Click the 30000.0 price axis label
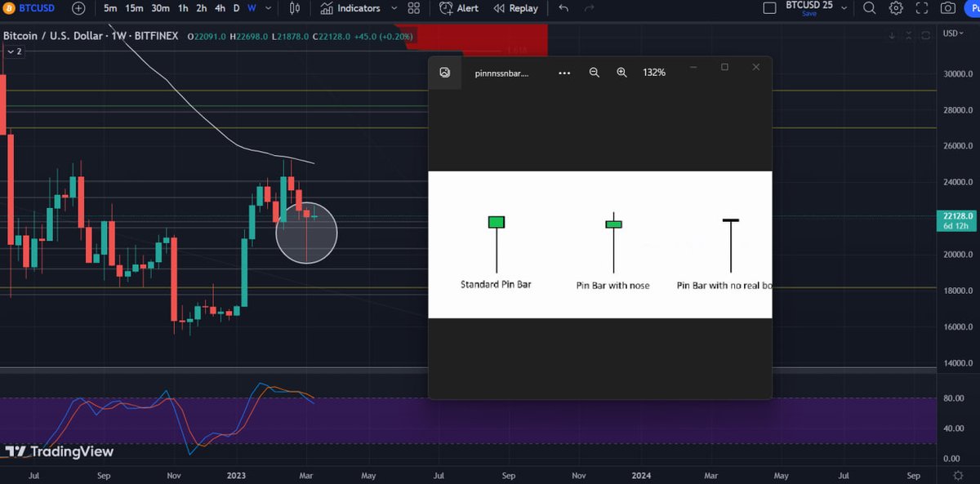Image resolution: width=980 pixels, height=484 pixels. click(956, 73)
